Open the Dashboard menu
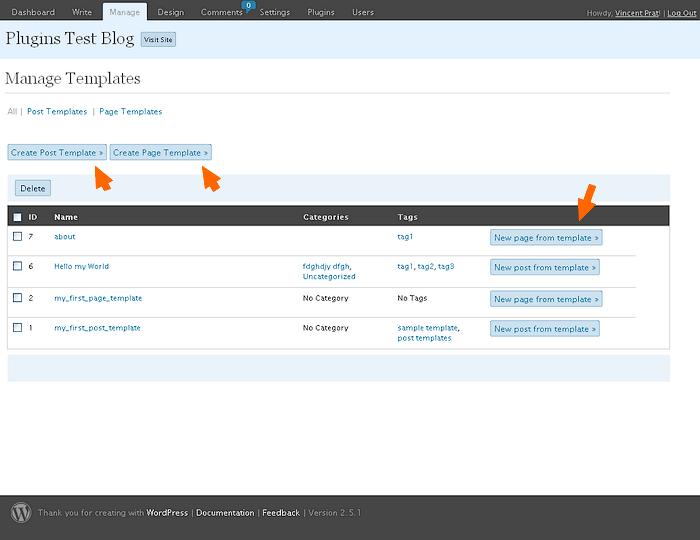Viewport: 700px width, 540px height. coord(33,12)
